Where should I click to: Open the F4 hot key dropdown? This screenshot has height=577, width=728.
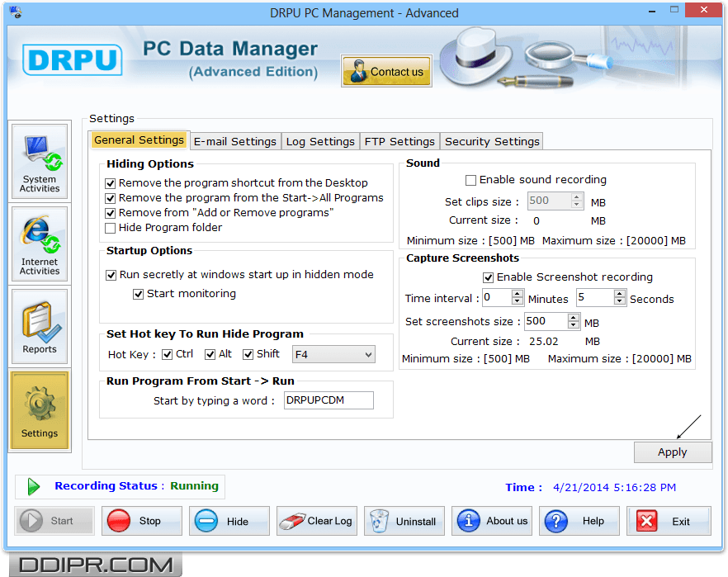(x=333, y=355)
